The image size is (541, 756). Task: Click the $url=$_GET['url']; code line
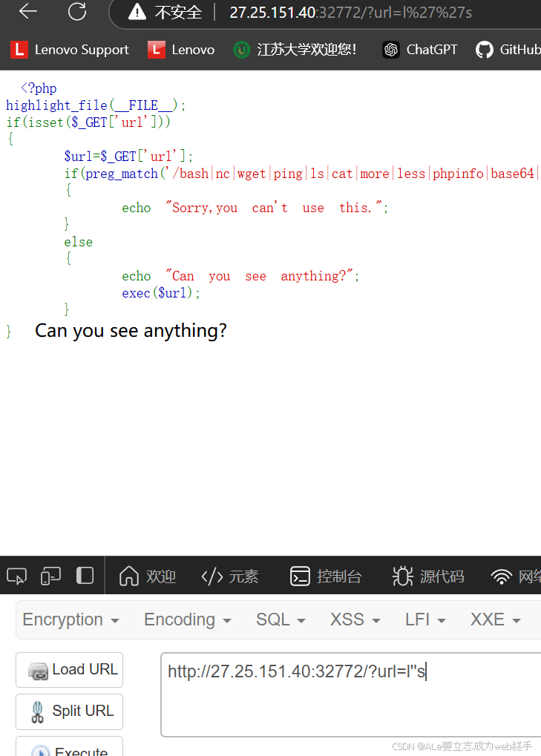tap(128, 157)
